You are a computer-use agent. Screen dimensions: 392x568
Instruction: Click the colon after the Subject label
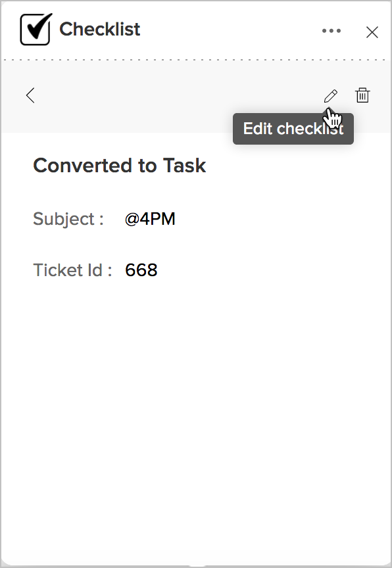[x=101, y=220]
